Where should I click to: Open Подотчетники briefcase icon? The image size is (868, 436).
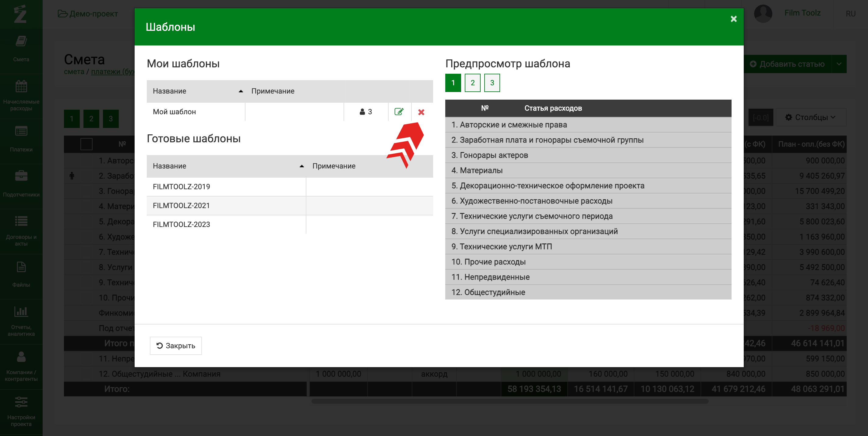(21, 176)
